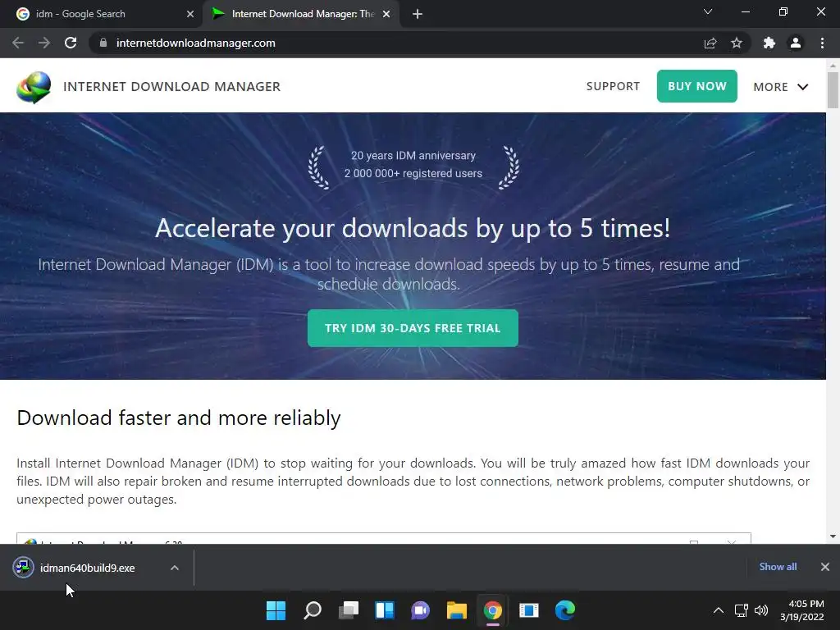Open Chrome three-dot menu
Image resolution: width=840 pixels, height=630 pixels.
(x=822, y=43)
